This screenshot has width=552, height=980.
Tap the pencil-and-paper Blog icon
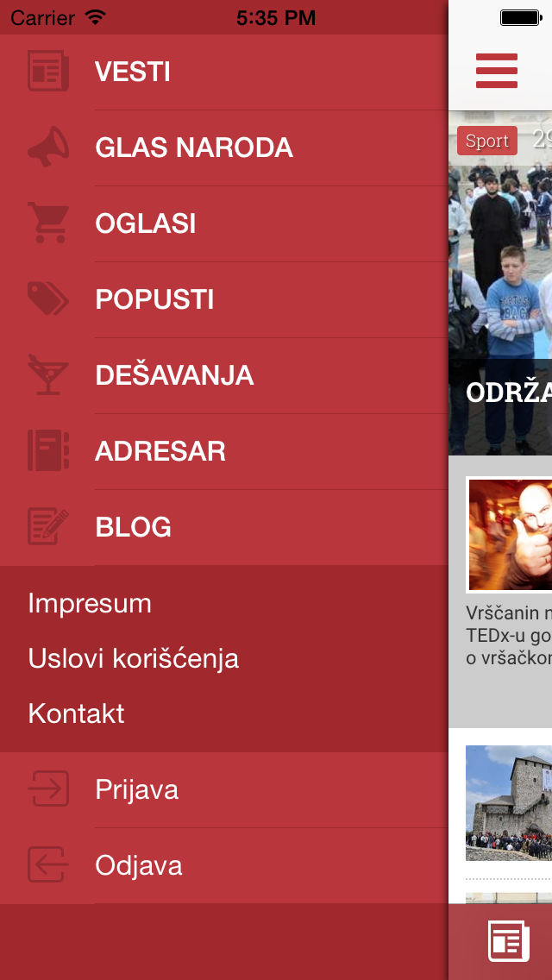48,526
